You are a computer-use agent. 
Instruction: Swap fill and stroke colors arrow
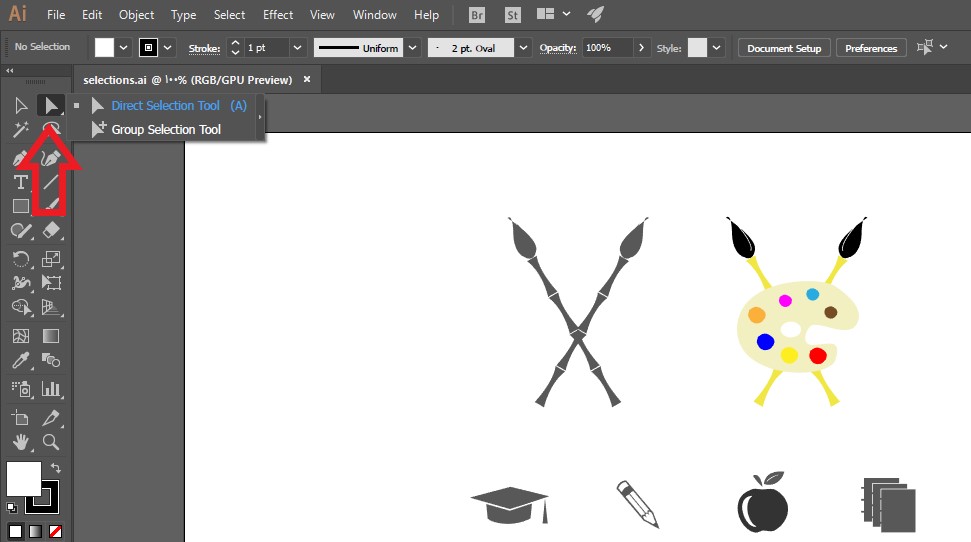point(56,468)
